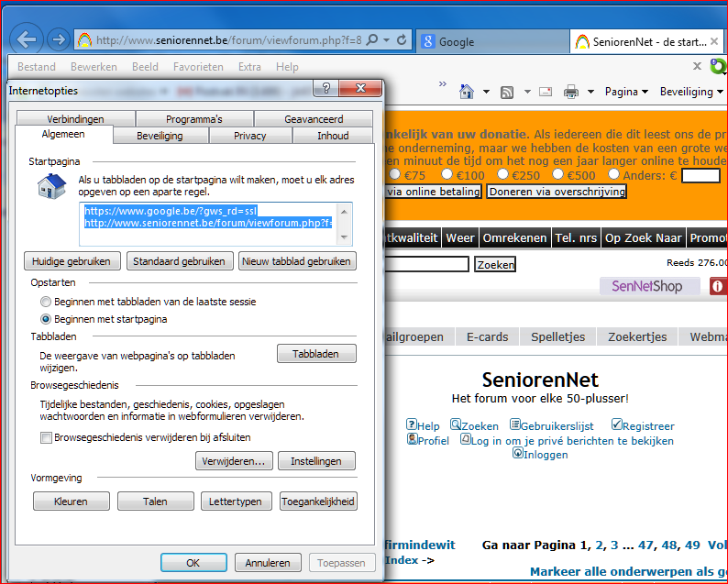Switch to the Privacy tab
Screen dimensions: 728x584
249,136
